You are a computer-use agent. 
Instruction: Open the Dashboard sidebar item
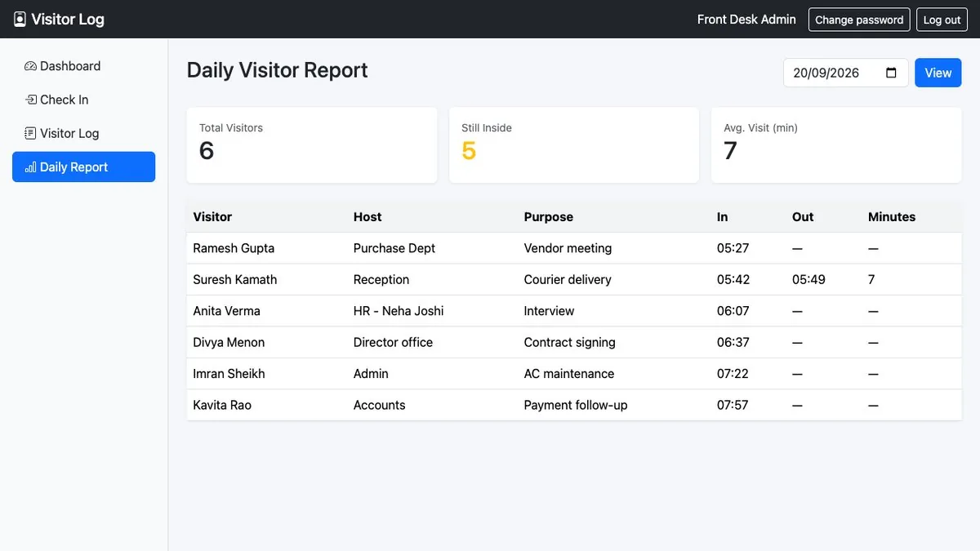(x=83, y=66)
